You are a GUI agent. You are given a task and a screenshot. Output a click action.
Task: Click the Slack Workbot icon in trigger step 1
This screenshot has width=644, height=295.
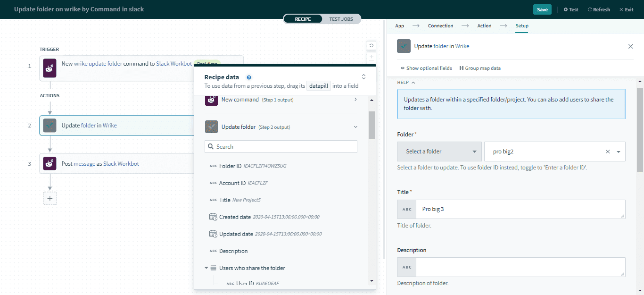(50, 68)
